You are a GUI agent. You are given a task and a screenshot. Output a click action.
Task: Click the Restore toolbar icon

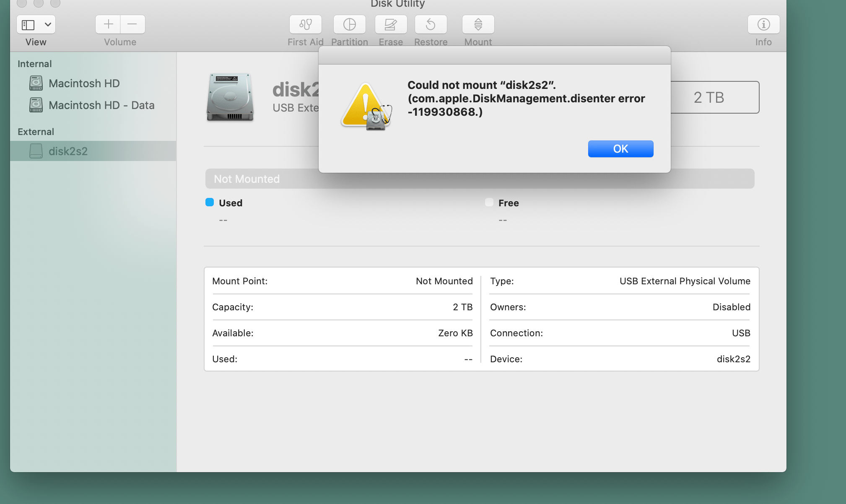tap(431, 24)
